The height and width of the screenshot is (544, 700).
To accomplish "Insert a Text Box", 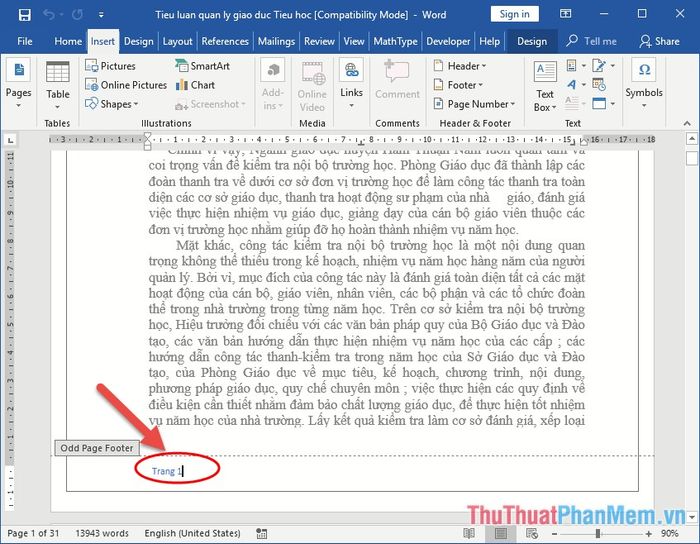I will [545, 86].
